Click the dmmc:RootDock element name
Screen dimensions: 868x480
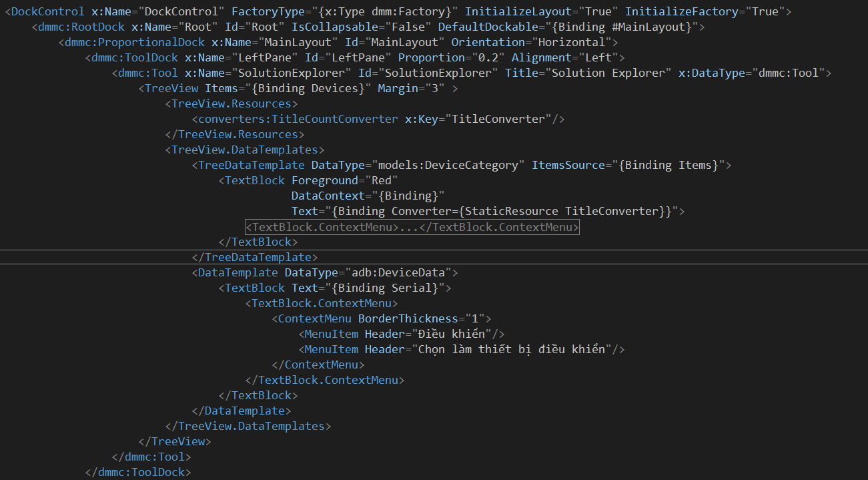[81, 27]
